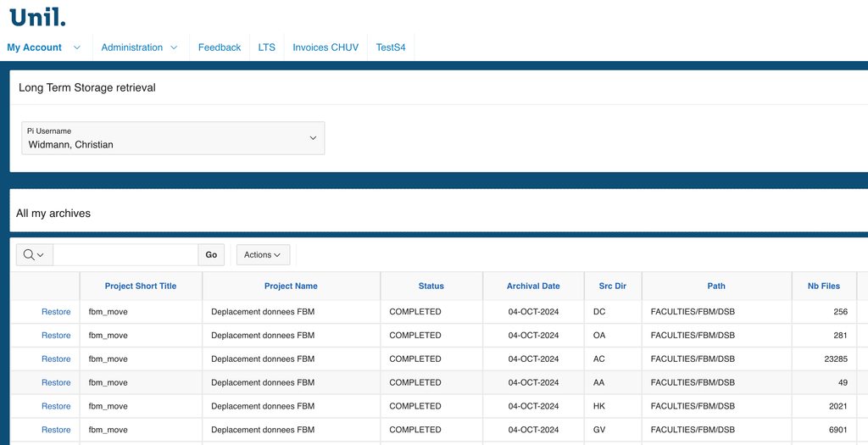Click the Nb Files value 281
Viewport: 868px width, 445px height.
pos(840,336)
